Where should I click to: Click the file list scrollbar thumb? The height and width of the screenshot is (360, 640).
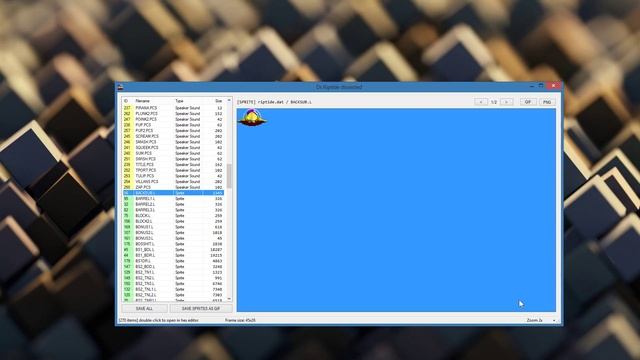(x=229, y=176)
